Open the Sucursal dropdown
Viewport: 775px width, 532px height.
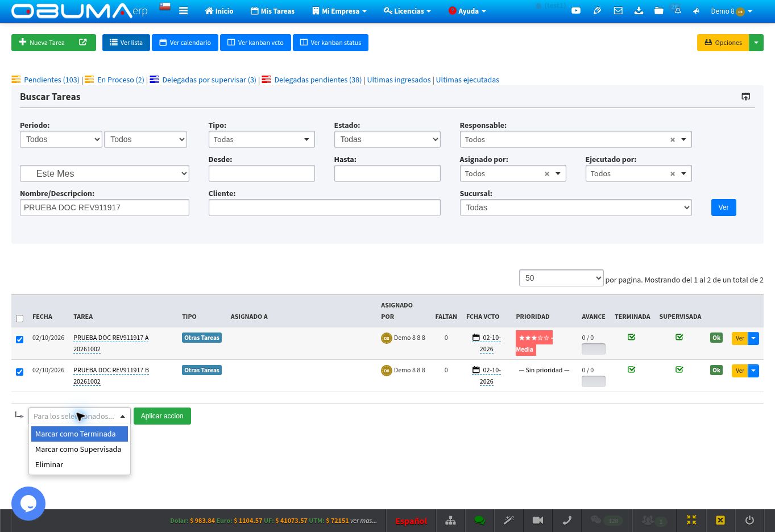click(575, 207)
